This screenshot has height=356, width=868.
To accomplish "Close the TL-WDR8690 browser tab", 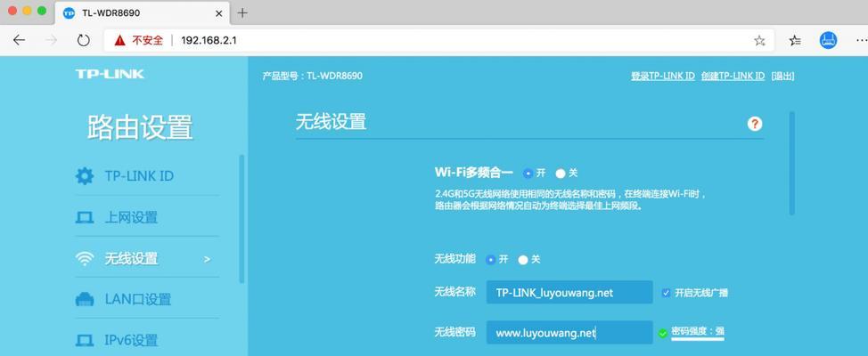I will (219, 12).
